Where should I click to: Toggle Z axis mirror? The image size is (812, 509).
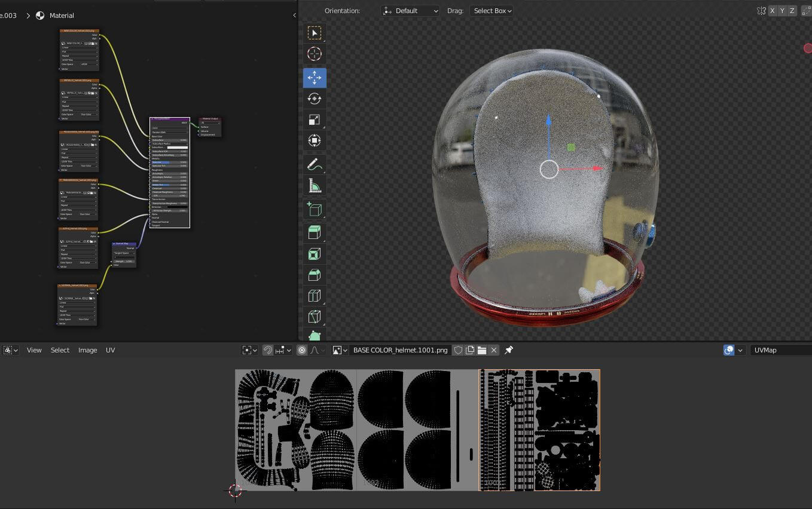coord(792,11)
